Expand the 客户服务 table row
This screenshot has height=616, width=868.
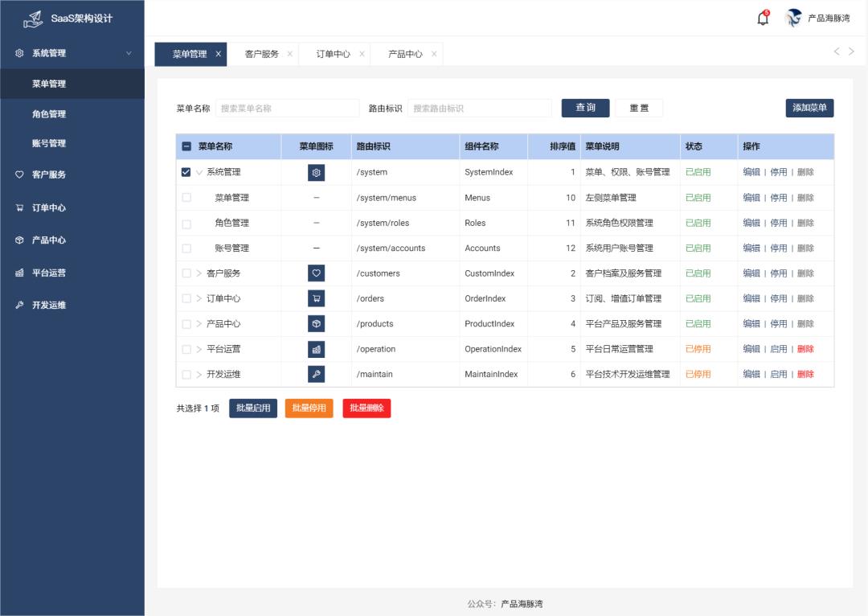pyautogui.click(x=199, y=273)
